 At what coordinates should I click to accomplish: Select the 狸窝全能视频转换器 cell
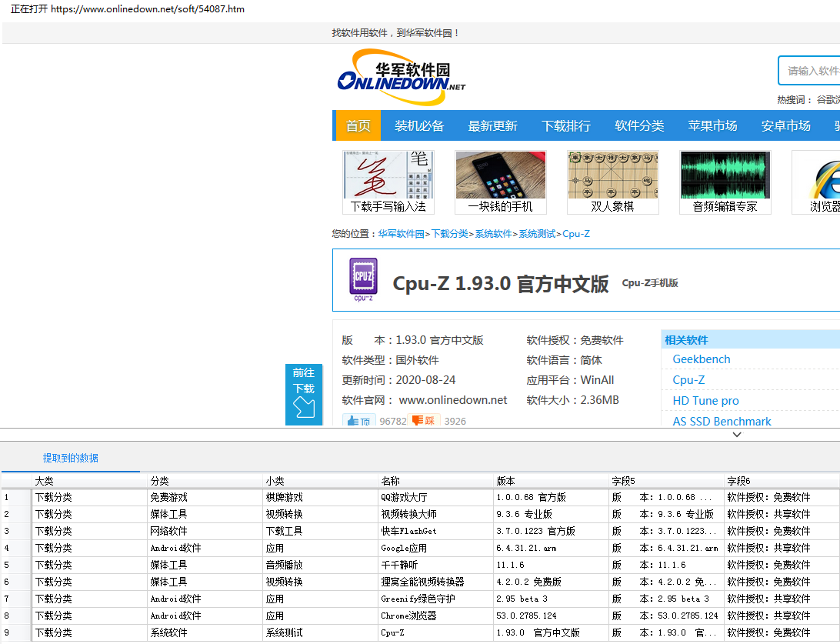(436, 582)
